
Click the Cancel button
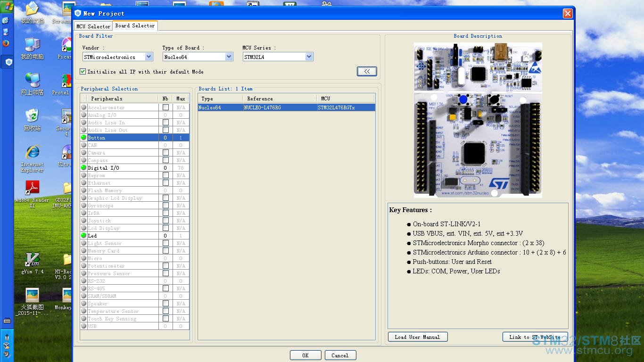[340, 355]
